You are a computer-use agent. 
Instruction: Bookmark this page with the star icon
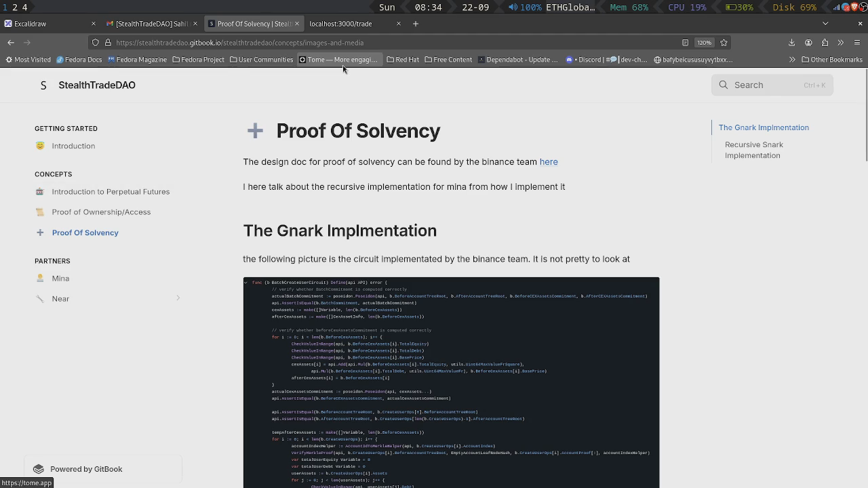coord(724,43)
